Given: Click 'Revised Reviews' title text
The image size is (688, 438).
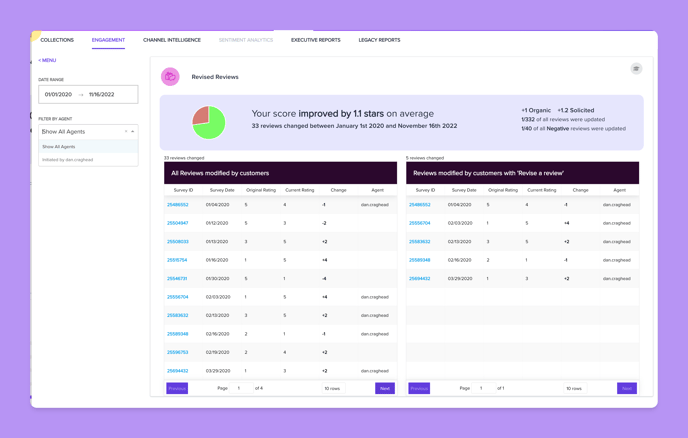Looking at the screenshot, I should pyautogui.click(x=215, y=77).
